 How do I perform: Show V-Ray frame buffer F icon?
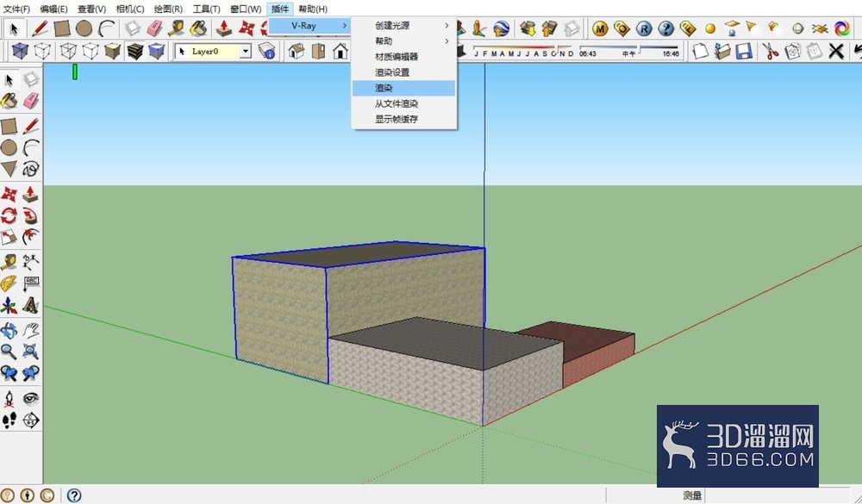tap(688, 28)
